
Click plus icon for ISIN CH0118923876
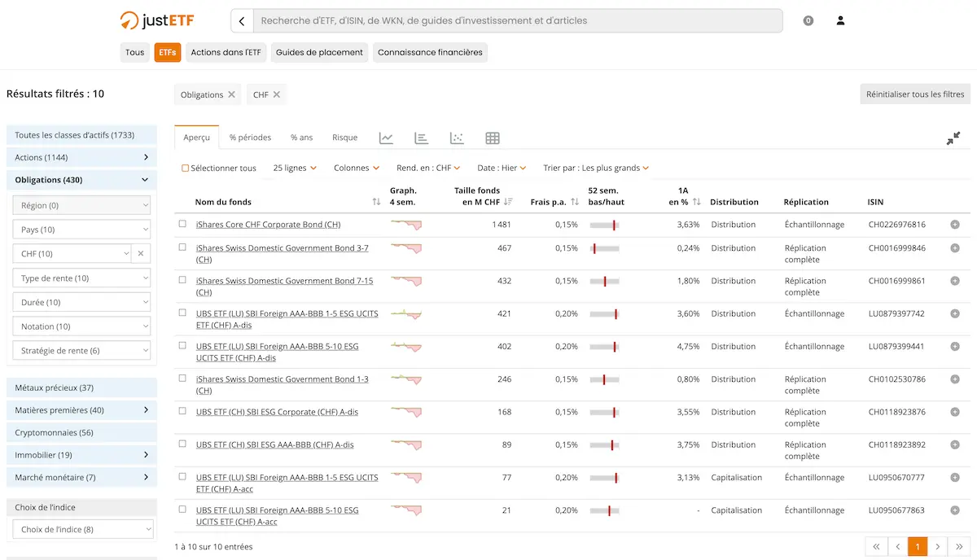[954, 412]
